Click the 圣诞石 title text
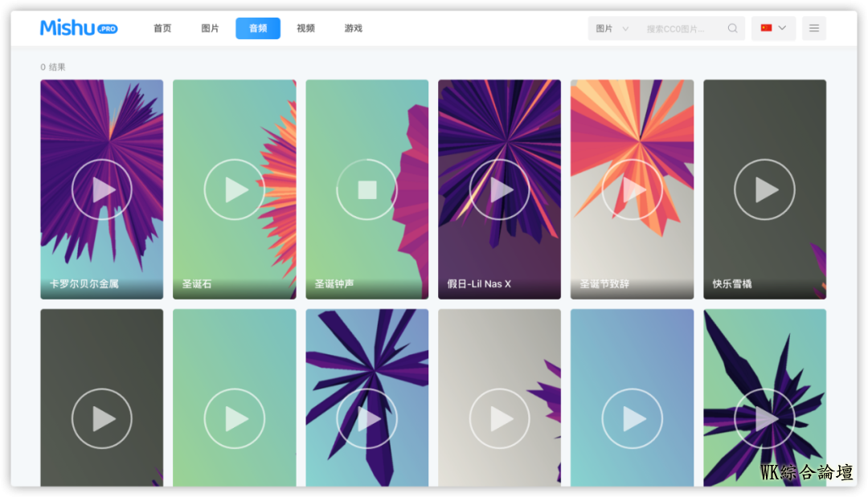This screenshot has width=868, height=497. click(x=197, y=283)
